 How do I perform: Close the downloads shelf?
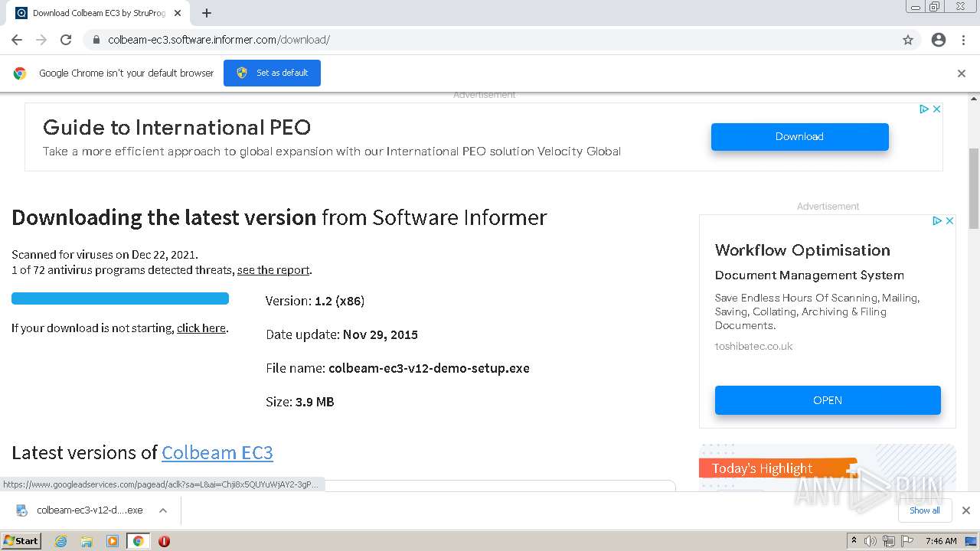coord(966,510)
